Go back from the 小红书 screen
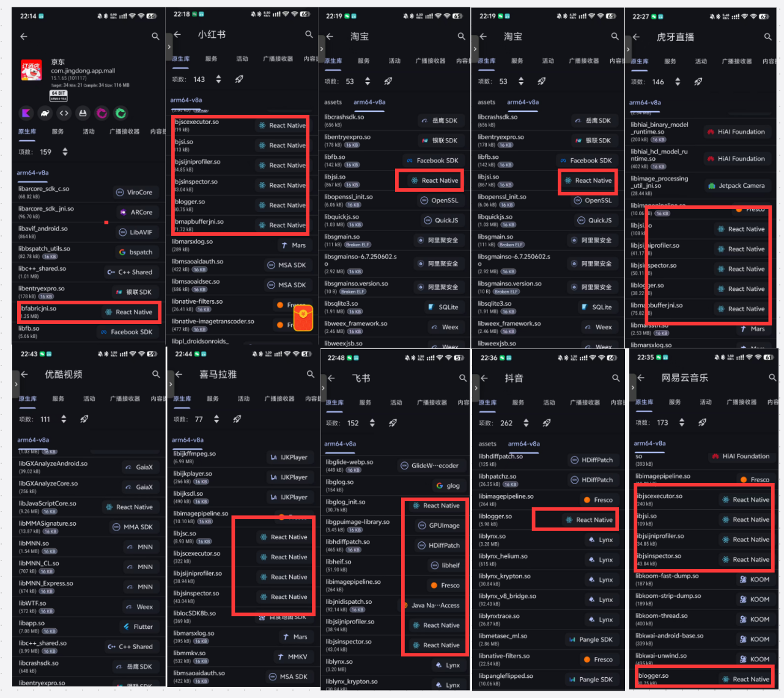 pos(177,35)
